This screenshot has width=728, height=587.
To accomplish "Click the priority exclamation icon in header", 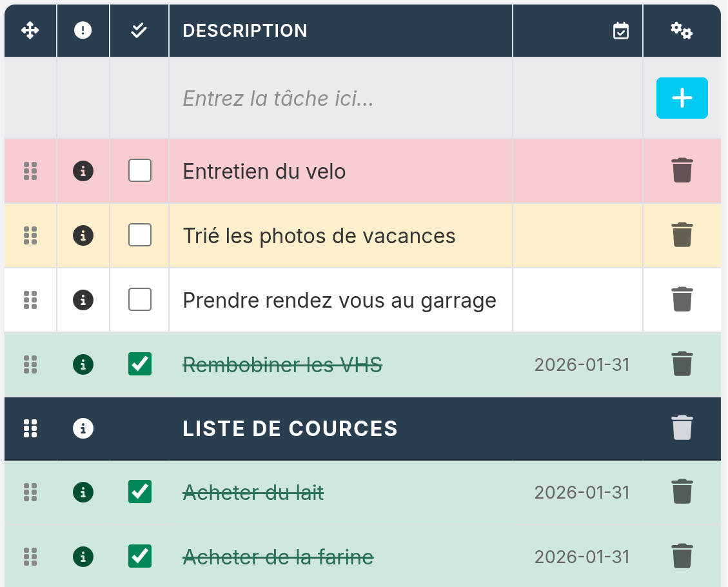I will point(83,30).
